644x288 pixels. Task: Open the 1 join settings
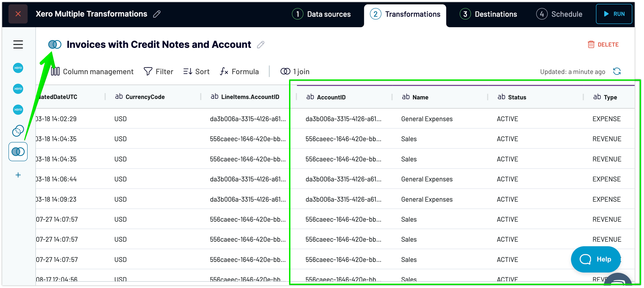(295, 72)
